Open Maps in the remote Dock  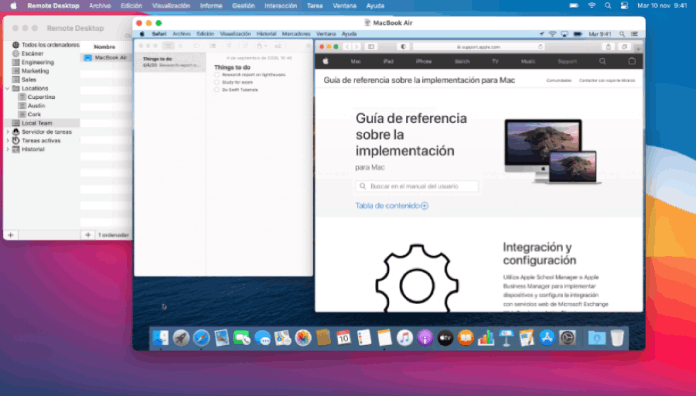point(282,338)
